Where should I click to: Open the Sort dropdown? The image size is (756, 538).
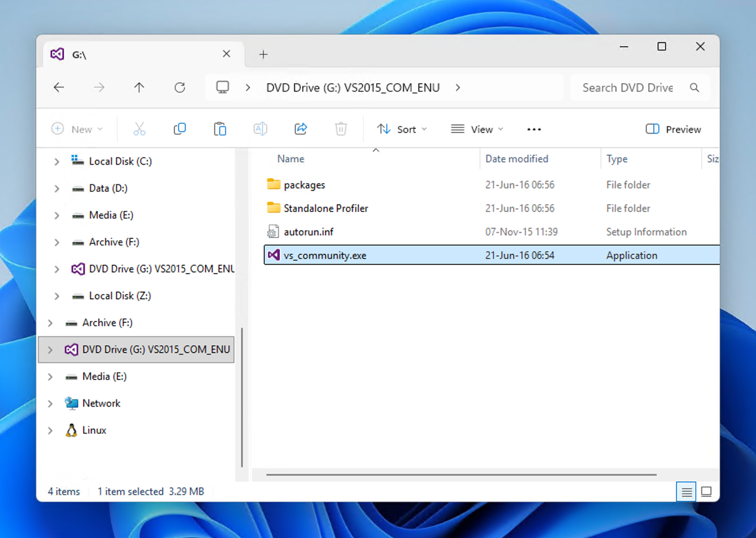coord(402,129)
